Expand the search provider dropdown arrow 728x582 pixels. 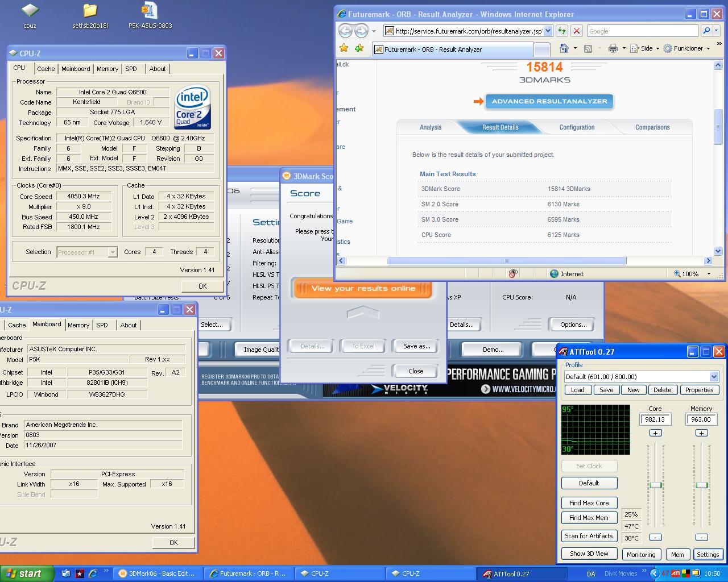(x=717, y=31)
